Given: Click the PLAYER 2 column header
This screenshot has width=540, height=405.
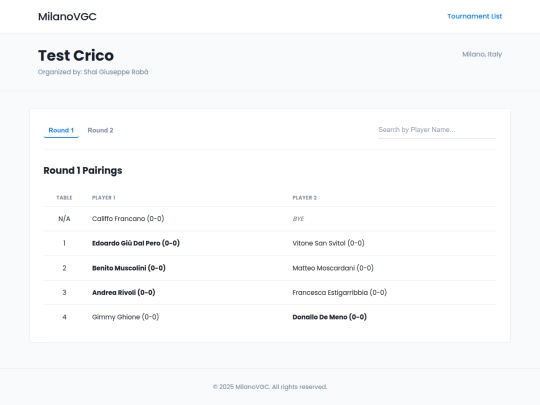Looking at the screenshot, I should click(304, 198).
